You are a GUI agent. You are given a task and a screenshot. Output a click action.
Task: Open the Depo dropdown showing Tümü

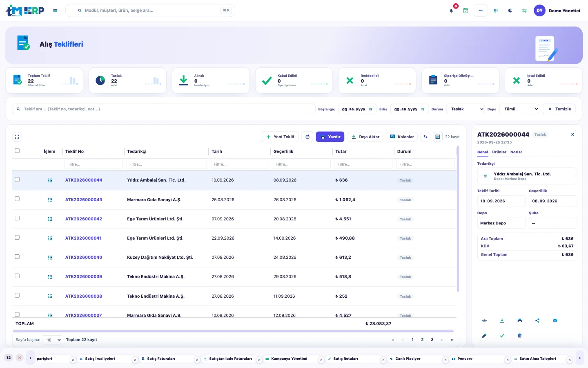pos(519,109)
